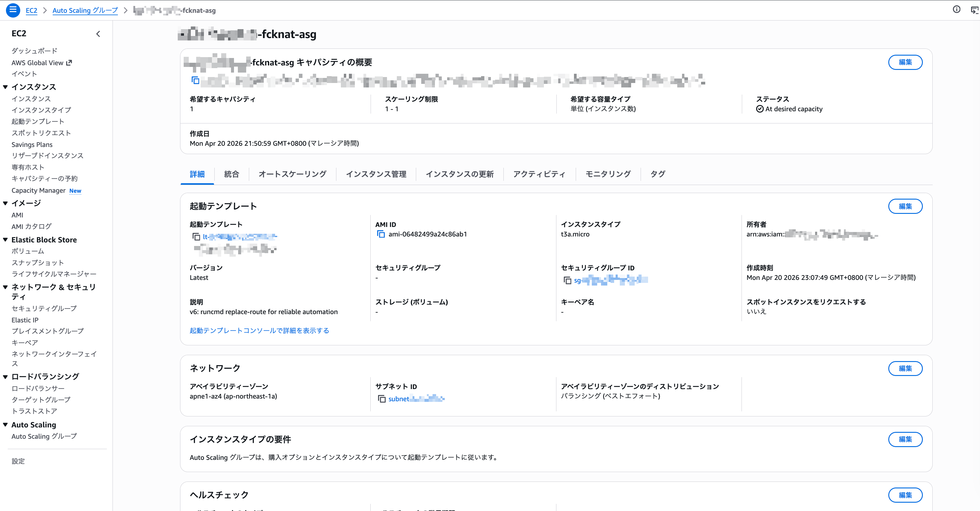Open ライフサイクルマネージャー in the sidebar
This screenshot has height=511, width=980.
click(x=54, y=274)
